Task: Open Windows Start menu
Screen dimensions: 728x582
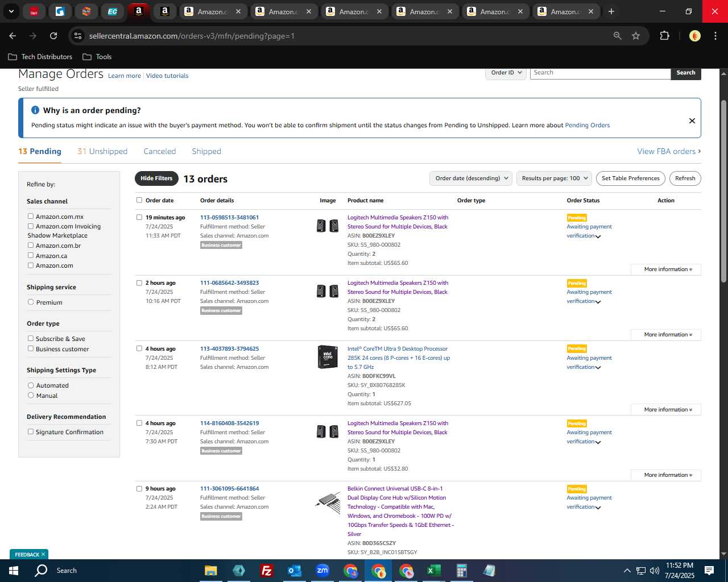Action: point(14,571)
